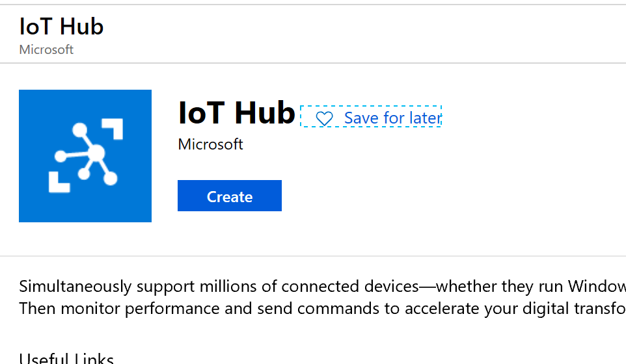The image size is (626, 364).
Task: Click the Useful Links heading
Action: click(x=66, y=359)
